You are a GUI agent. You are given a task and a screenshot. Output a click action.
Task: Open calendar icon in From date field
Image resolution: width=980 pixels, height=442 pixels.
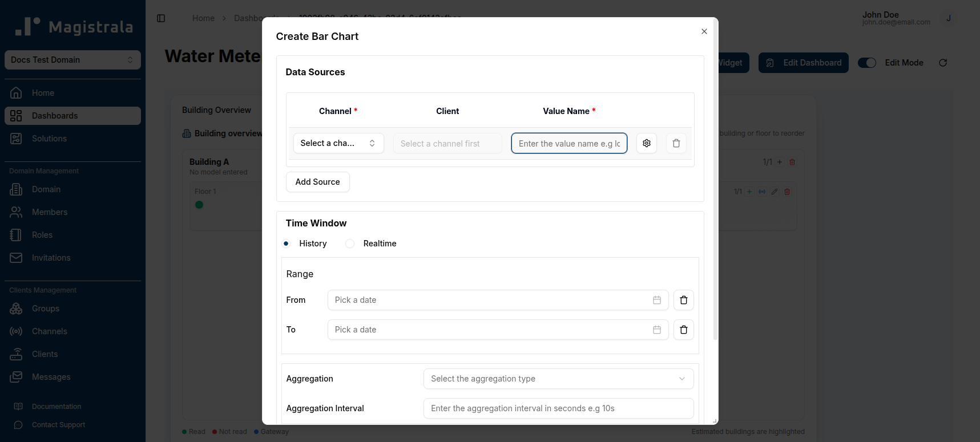[x=657, y=300]
